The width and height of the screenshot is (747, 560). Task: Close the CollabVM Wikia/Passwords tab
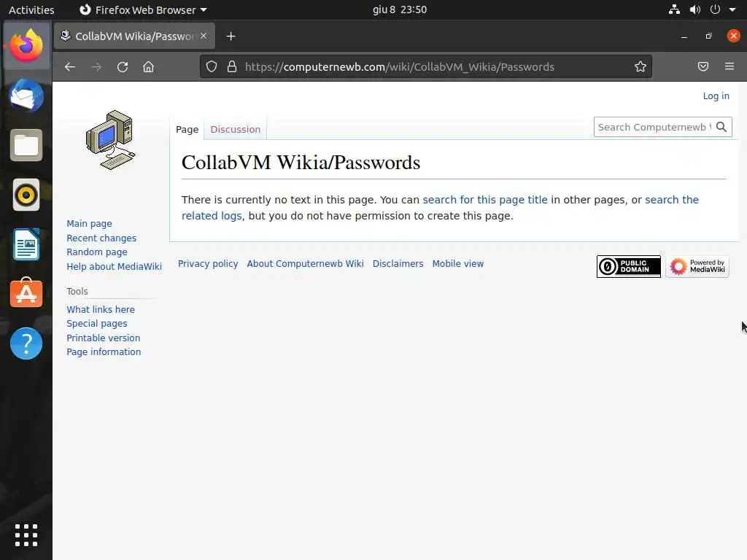(204, 36)
